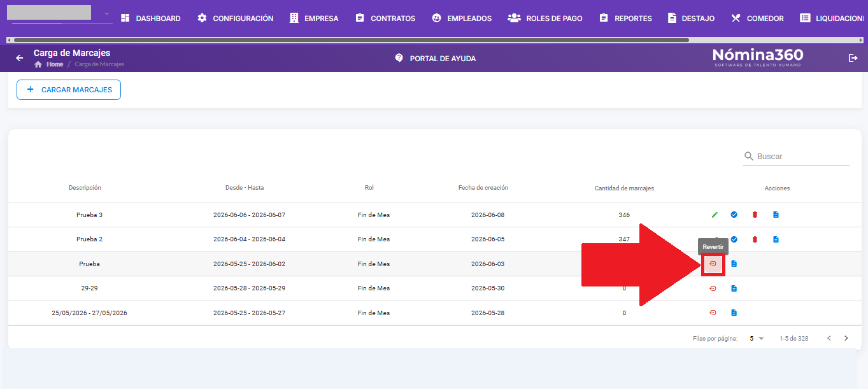The image size is (868, 389).
Task: Approve Prueba 3 using the blue check icon
Action: (x=734, y=215)
